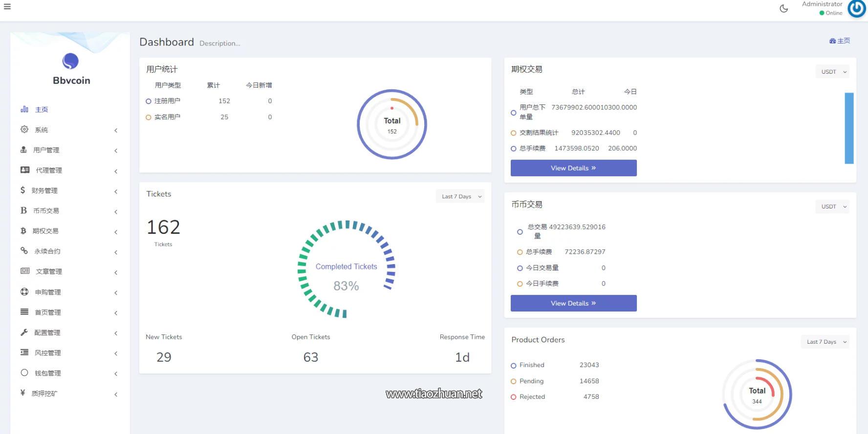
Task: Open Last 7 Days dropdown in Product Orders
Action: coord(825,342)
